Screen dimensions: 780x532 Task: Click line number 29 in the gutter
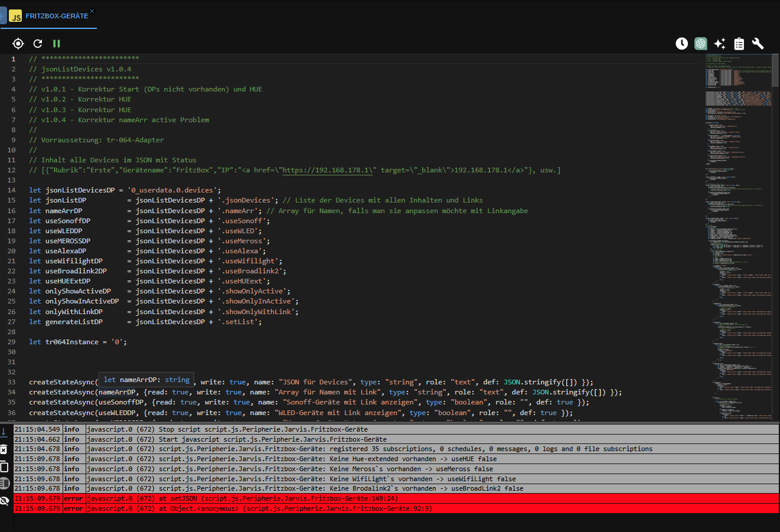coord(12,342)
